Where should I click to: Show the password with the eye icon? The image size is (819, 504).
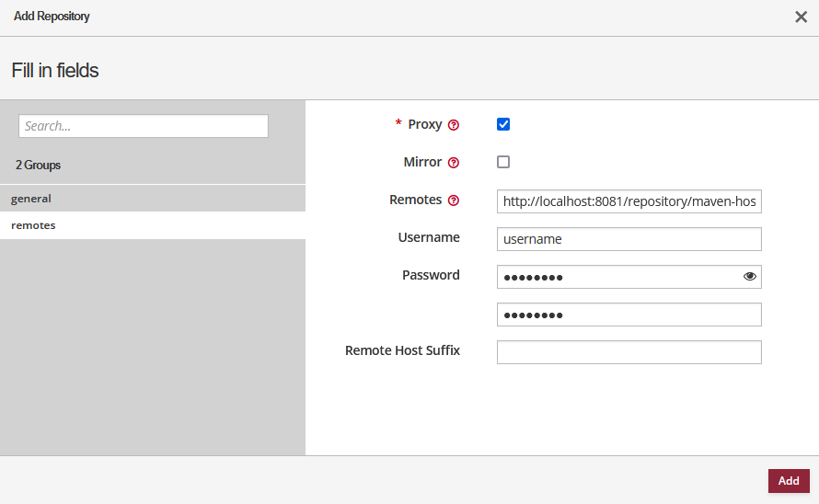point(750,276)
